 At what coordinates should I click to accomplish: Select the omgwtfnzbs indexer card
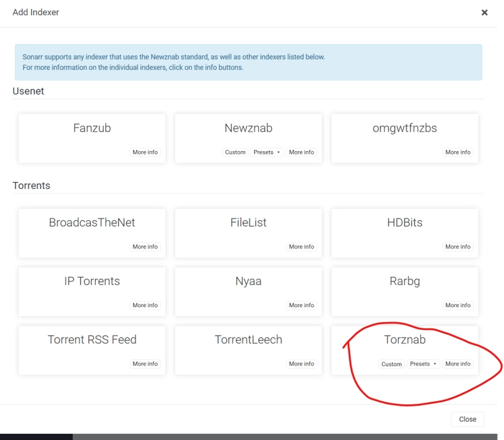pos(404,138)
